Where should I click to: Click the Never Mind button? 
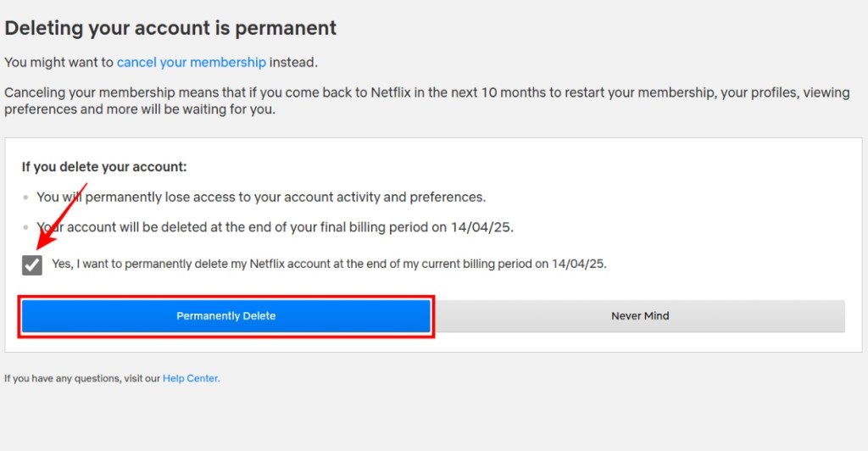tap(640, 316)
